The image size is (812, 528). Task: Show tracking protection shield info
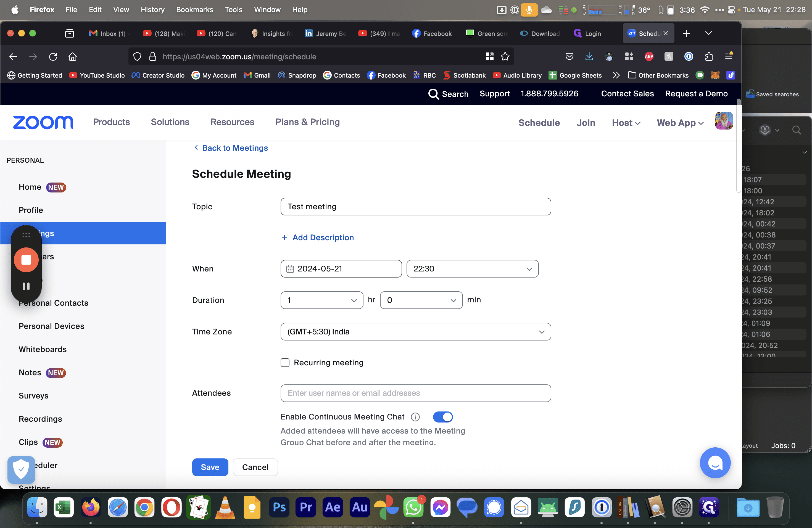[x=137, y=57]
